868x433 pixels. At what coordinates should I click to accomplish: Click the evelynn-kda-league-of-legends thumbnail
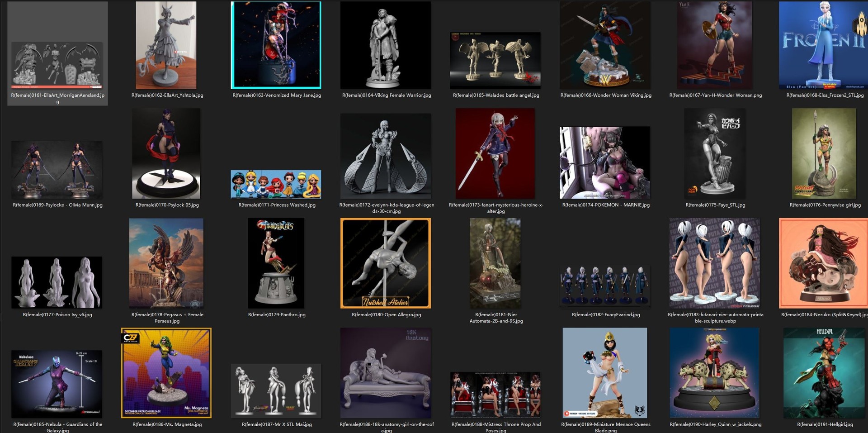(386, 156)
